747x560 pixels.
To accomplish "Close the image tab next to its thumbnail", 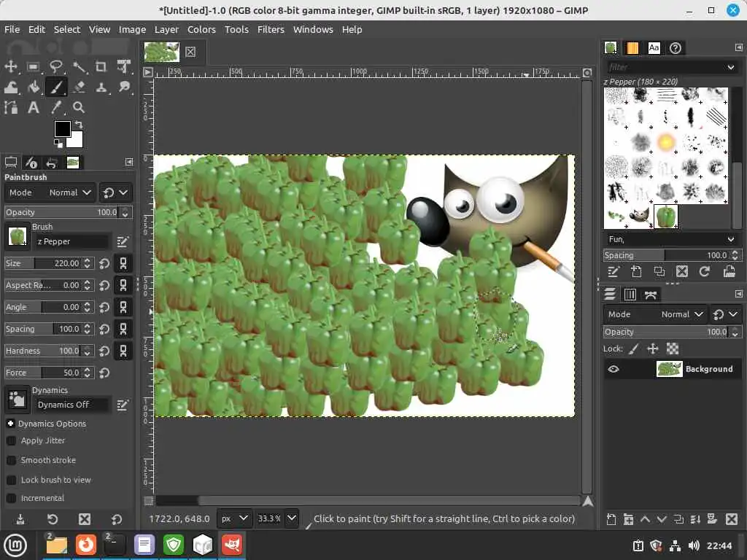I will tap(190, 52).
